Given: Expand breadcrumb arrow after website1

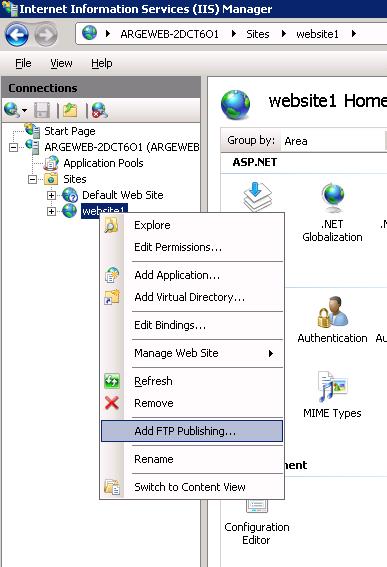Looking at the screenshot, I should [354, 34].
